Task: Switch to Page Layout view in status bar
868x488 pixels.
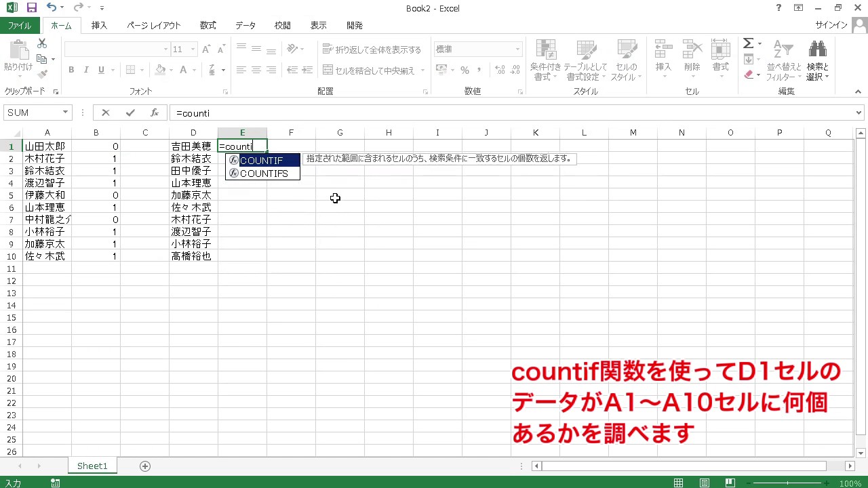Action: point(705,483)
